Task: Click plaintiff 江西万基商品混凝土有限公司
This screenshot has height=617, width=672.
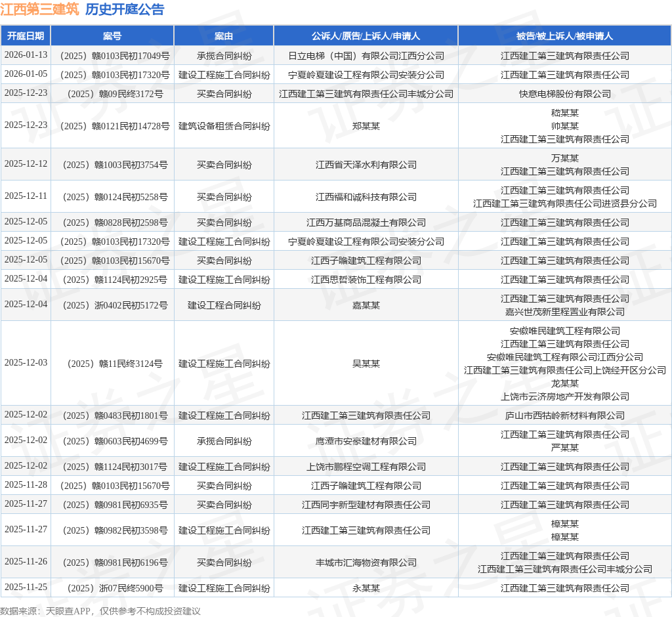Action: point(366,223)
